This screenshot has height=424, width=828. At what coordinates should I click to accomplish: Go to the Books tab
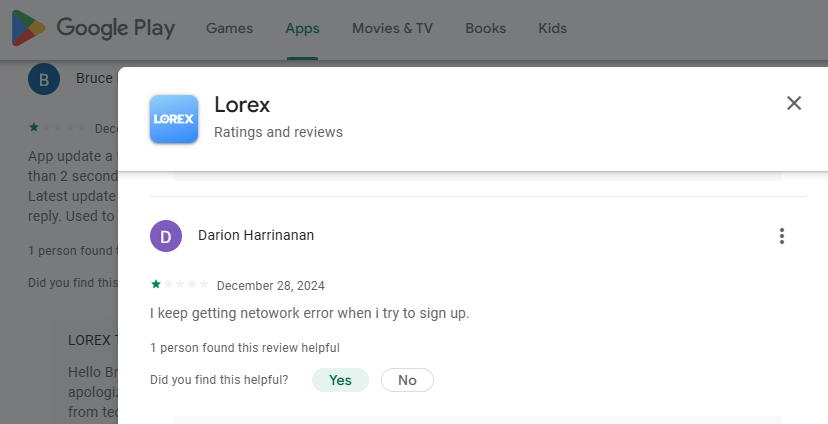[x=485, y=29]
